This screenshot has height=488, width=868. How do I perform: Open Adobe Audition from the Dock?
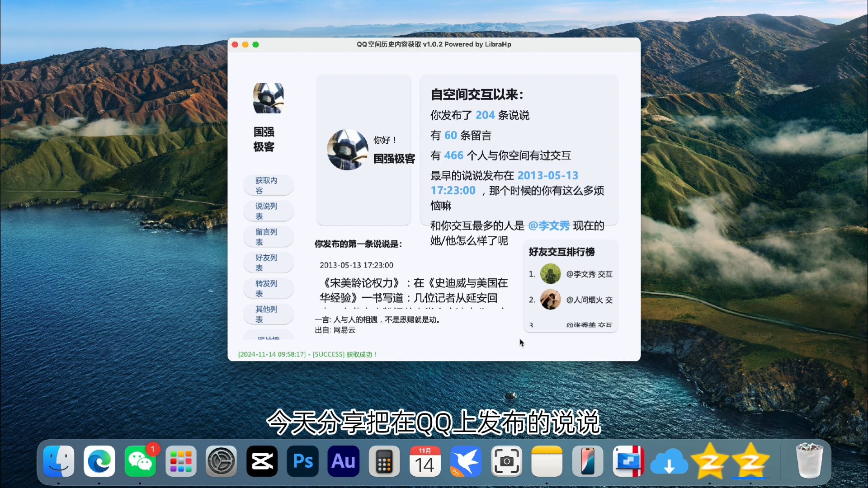pos(344,461)
